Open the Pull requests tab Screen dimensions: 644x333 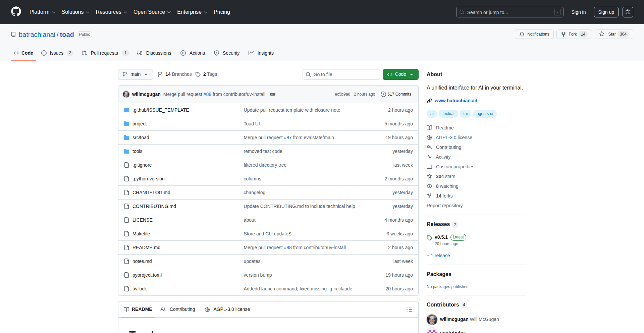pyautogui.click(x=104, y=53)
